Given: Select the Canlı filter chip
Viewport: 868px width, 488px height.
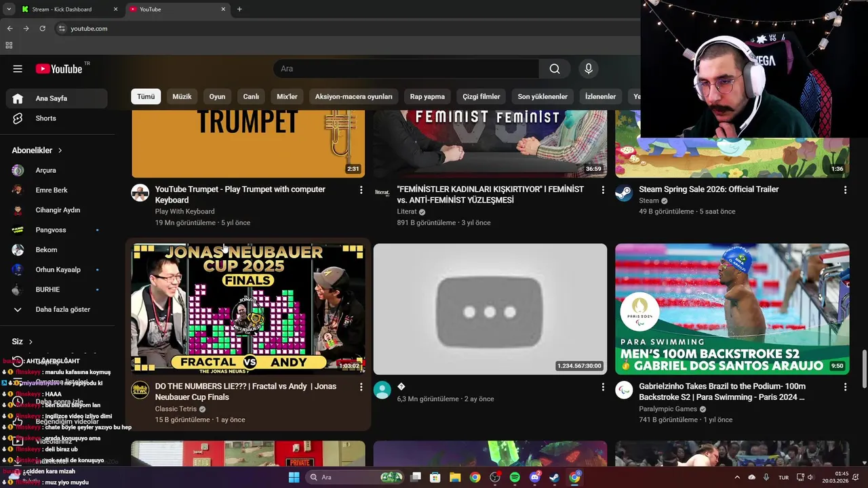Looking at the screenshot, I should coord(251,96).
